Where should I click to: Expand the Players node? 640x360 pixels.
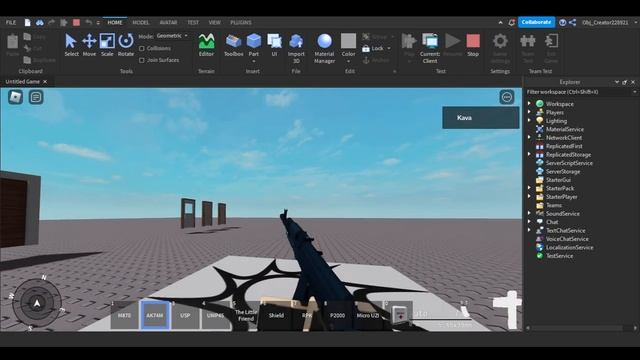(529, 112)
